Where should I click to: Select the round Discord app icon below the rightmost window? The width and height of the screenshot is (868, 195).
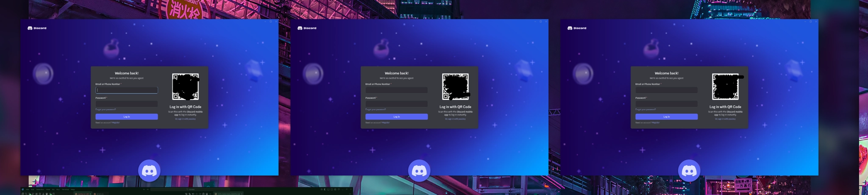689,171
